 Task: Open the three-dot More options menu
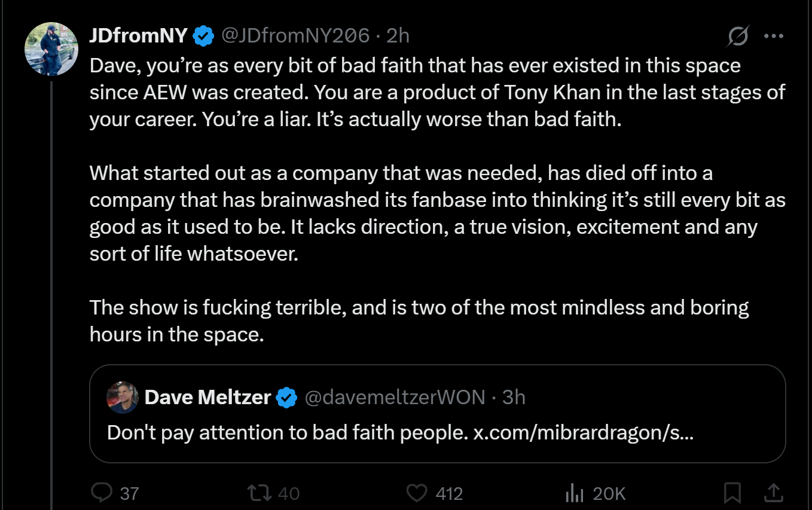[774, 36]
